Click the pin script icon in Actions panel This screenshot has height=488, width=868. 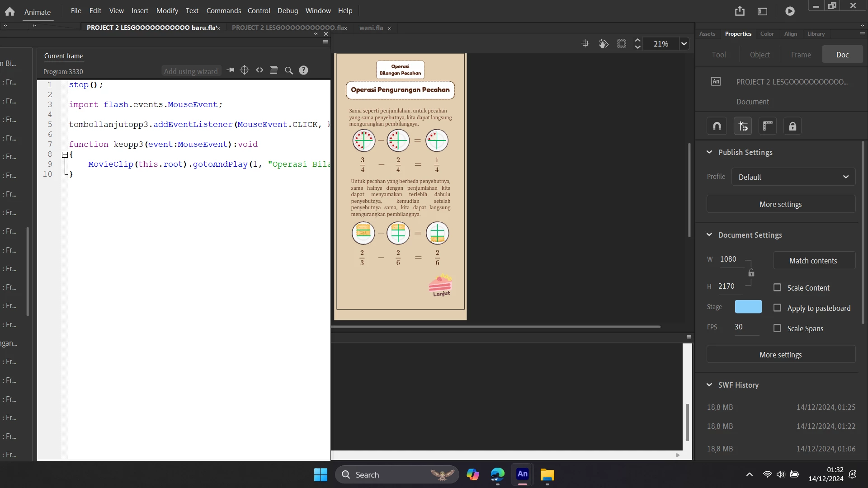click(x=230, y=70)
